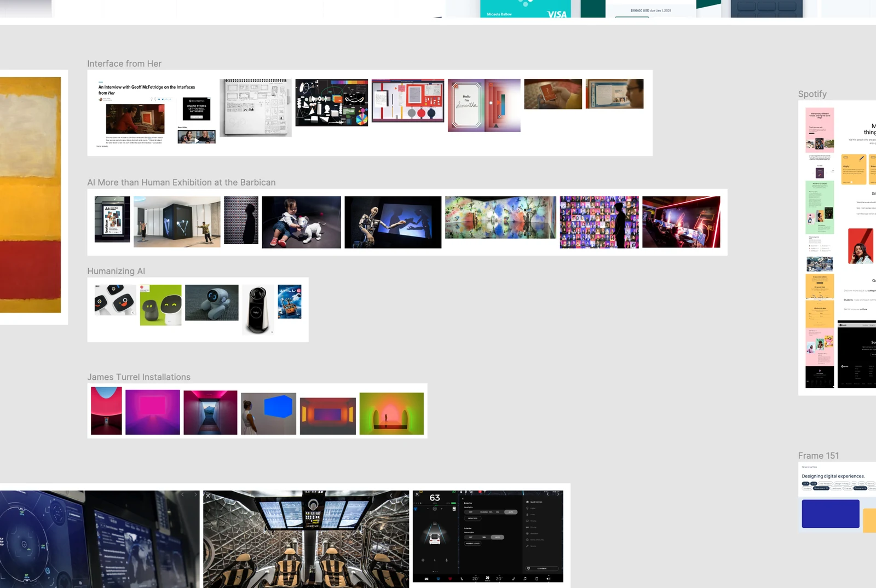
Task: Select the black cylindrical robot image
Action: click(258, 309)
